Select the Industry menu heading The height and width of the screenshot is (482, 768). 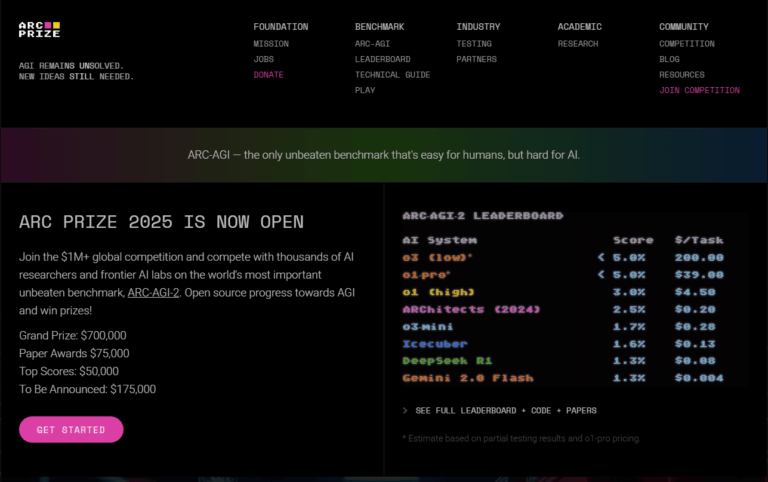pos(478,27)
